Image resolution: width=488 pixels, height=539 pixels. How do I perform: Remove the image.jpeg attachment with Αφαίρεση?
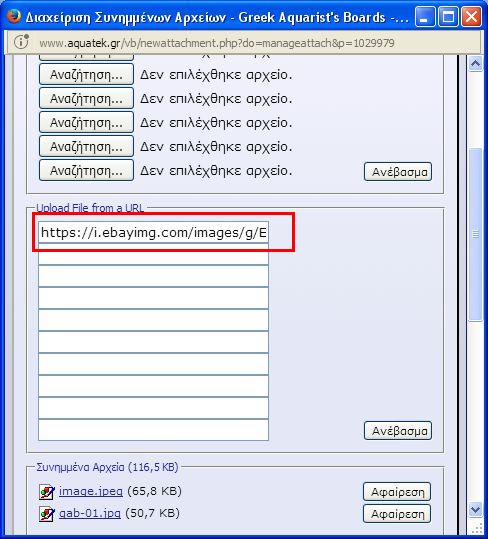[397, 492]
